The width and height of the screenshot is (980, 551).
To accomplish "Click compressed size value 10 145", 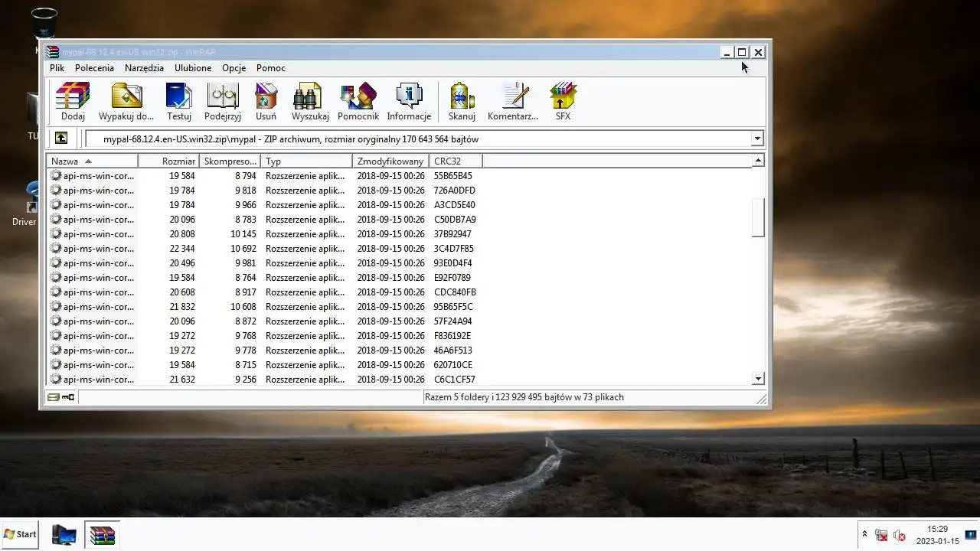I will [x=243, y=234].
